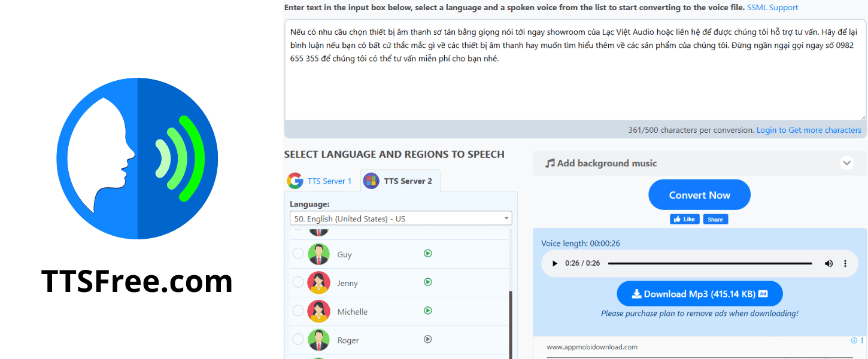The image size is (868, 359).
Task: Play the Michelle voice sample
Action: (427, 311)
